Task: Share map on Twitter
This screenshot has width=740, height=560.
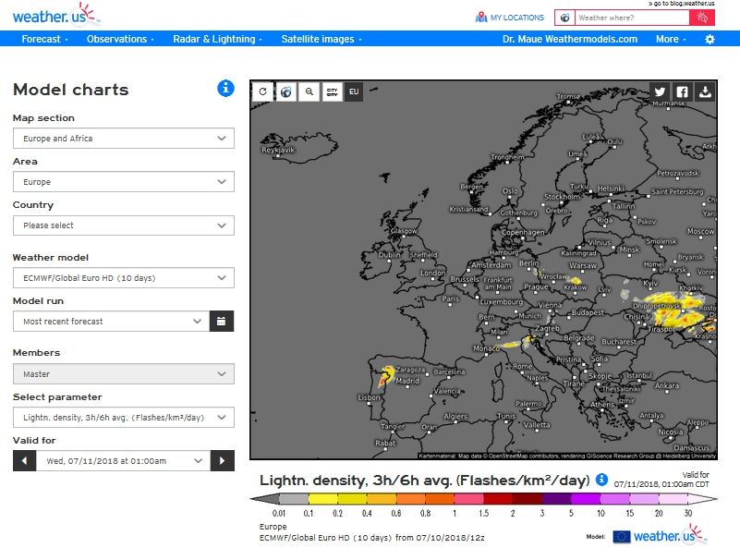Action: (660, 91)
